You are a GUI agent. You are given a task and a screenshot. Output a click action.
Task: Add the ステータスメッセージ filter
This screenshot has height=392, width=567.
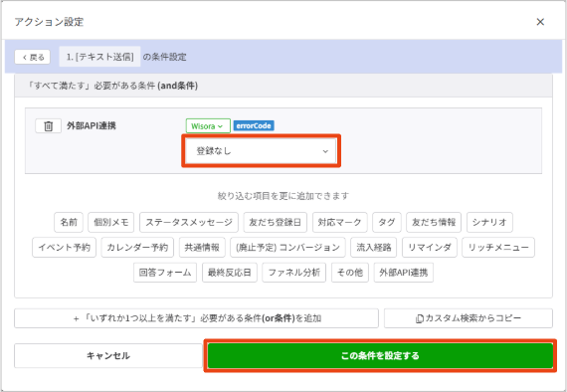[x=189, y=222]
